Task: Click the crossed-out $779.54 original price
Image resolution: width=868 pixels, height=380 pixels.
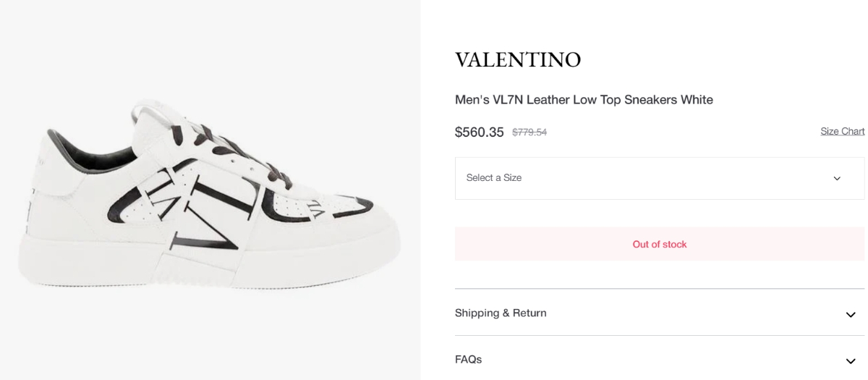Action: [x=529, y=132]
